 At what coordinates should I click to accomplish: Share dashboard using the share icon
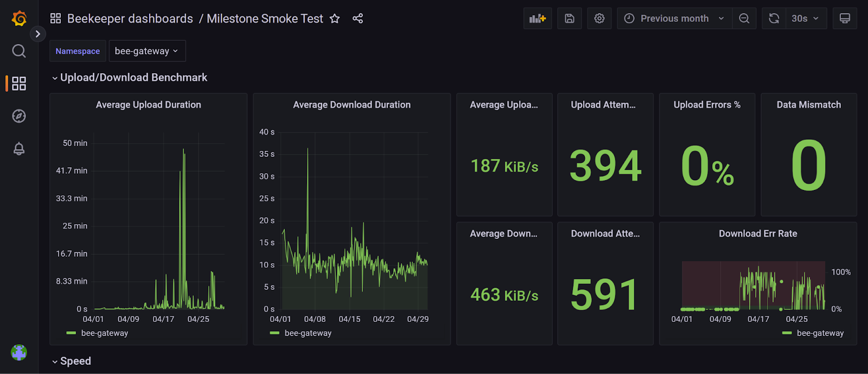click(358, 18)
